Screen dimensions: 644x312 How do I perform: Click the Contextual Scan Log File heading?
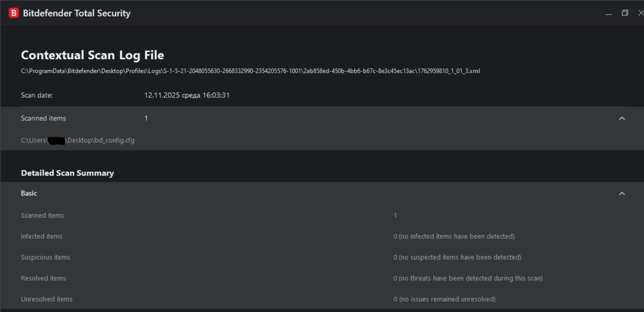[x=92, y=55]
